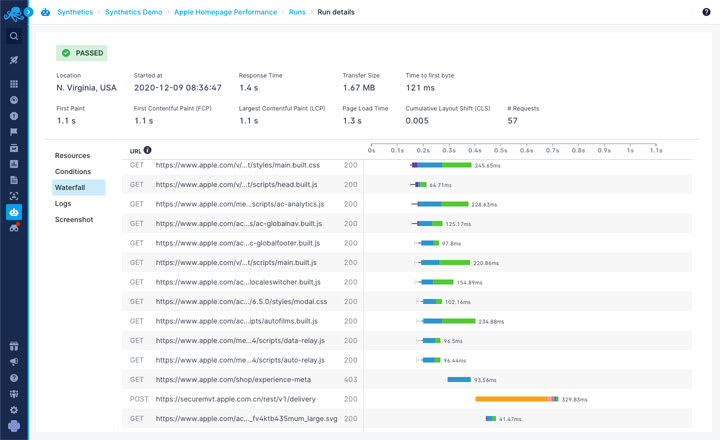Click the auto-relay.js request URL
This screenshot has width=720, height=440.
(x=240, y=360)
